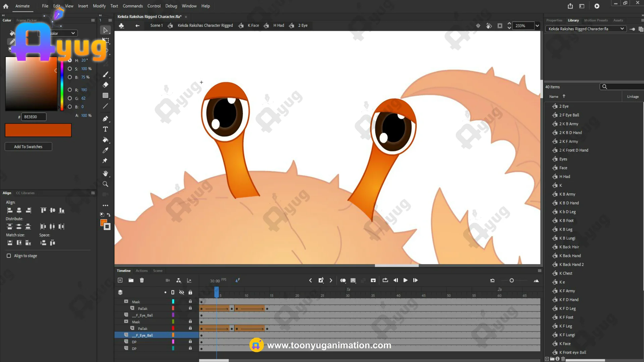Open the color type dropdown
This screenshot has width=644, height=362.
pyautogui.click(x=73, y=33)
